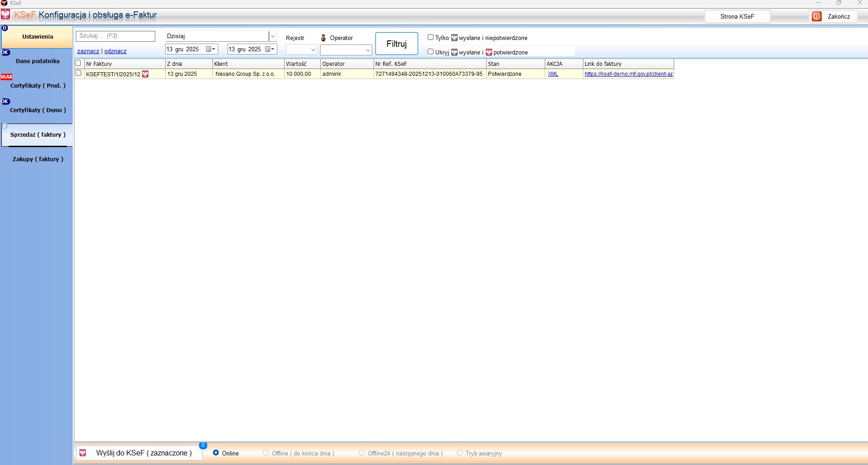The width and height of the screenshot is (868, 465).
Task: Click the red power icon on Zakończ
Action: click(x=817, y=17)
